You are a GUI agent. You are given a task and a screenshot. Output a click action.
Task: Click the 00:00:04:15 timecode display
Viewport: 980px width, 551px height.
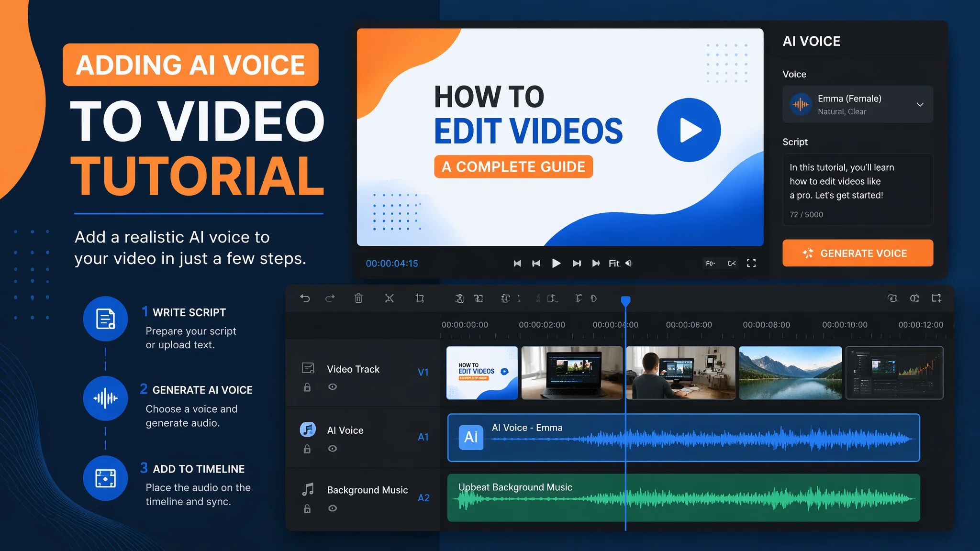point(392,264)
